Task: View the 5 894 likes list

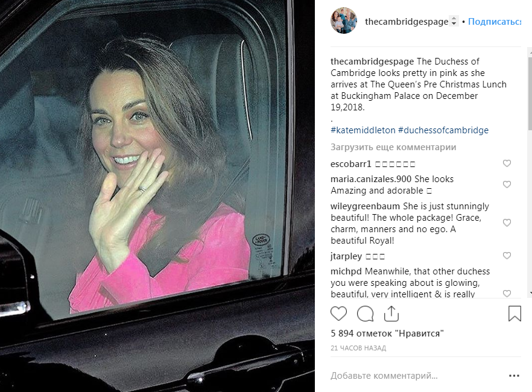Action: pos(387,334)
